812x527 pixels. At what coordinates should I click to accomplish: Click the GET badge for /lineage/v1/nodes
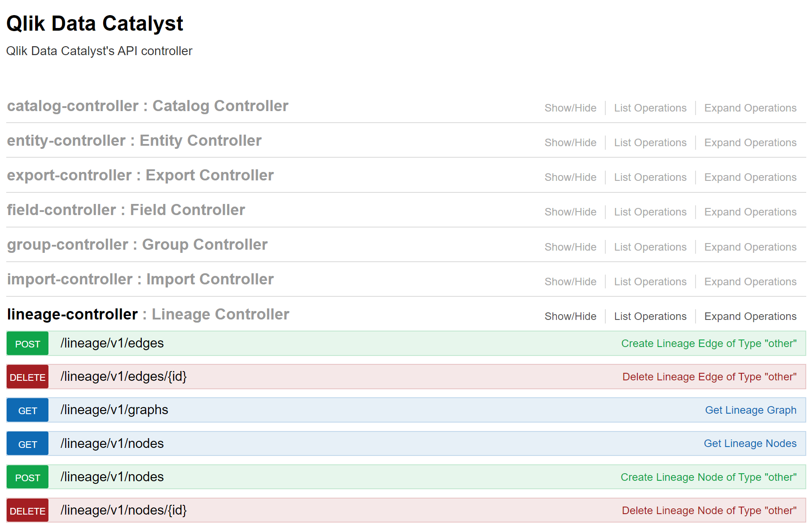pos(27,443)
